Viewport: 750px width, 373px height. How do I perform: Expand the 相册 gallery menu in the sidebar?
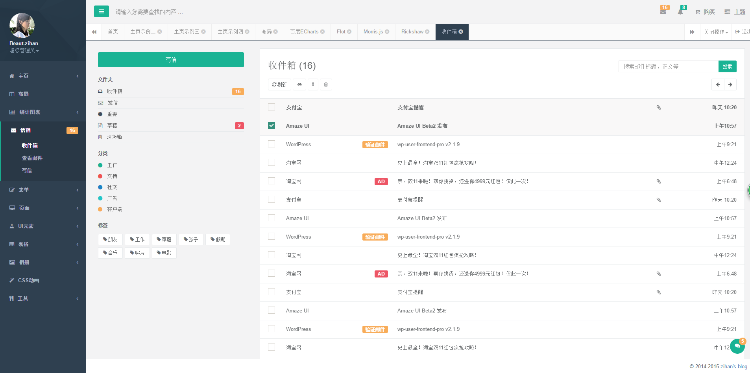click(x=43, y=262)
